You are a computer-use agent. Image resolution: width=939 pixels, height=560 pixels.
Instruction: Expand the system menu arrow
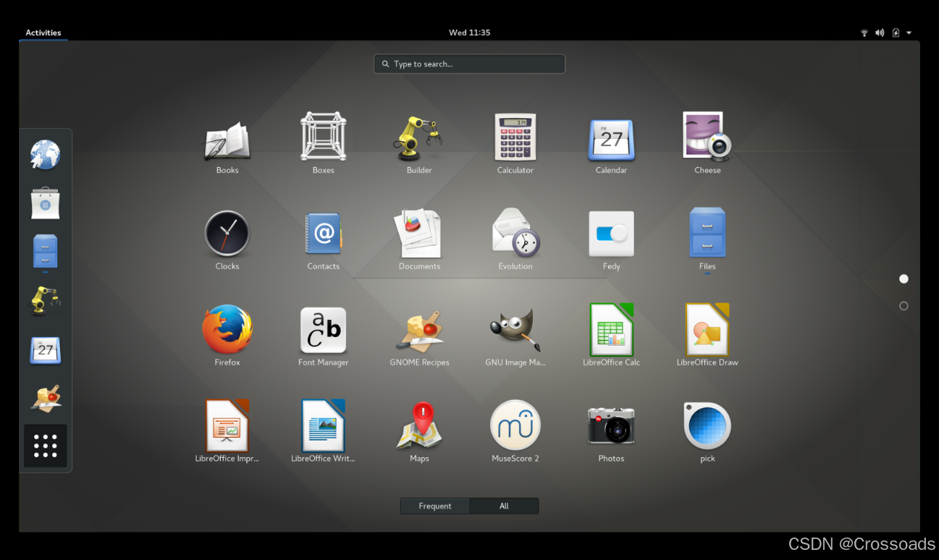pyautogui.click(x=909, y=33)
